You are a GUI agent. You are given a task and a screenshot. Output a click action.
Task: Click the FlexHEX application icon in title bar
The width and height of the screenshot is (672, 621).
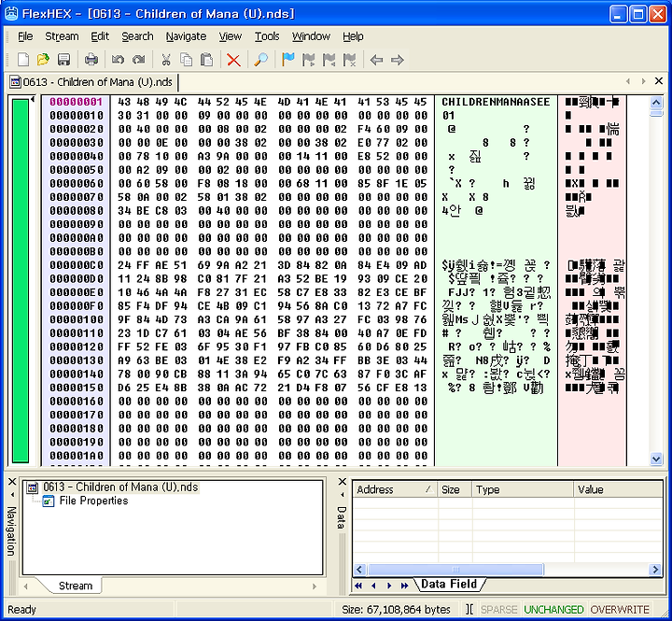click(x=11, y=14)
